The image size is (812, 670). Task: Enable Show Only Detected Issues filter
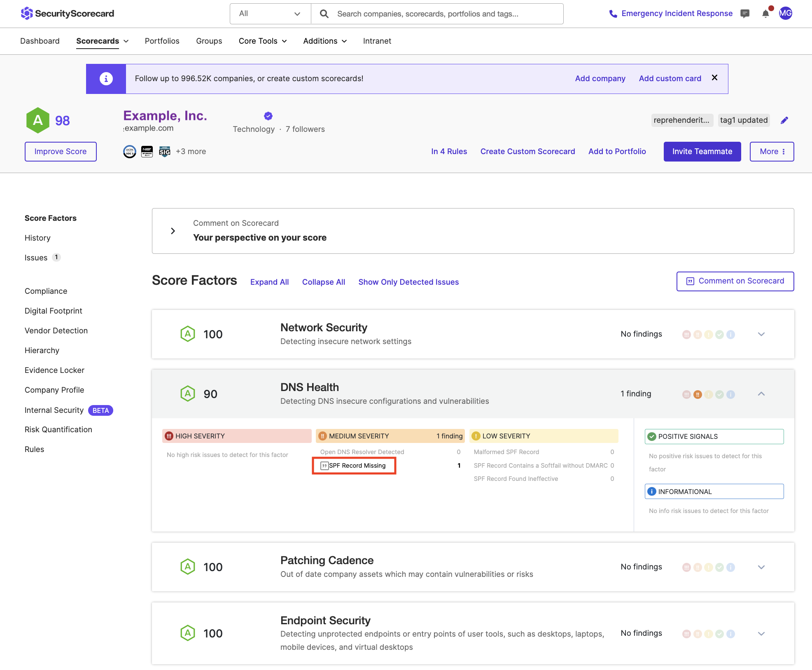[408, 282]
